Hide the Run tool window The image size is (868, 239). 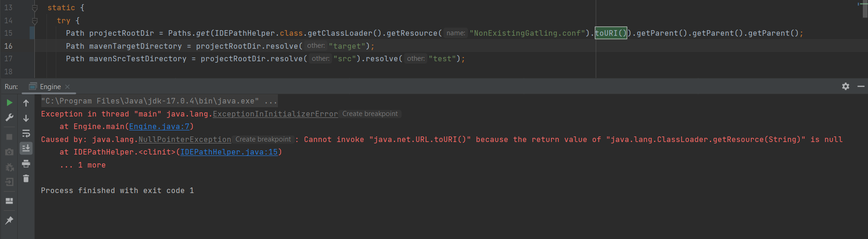(x=861, y=86)
